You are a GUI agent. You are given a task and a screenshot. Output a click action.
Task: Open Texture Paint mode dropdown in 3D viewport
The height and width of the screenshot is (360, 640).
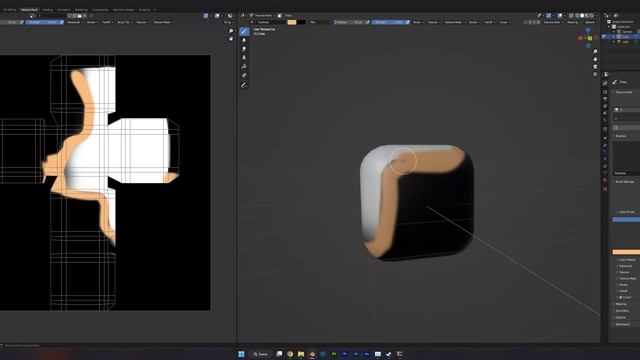point(263,16)
